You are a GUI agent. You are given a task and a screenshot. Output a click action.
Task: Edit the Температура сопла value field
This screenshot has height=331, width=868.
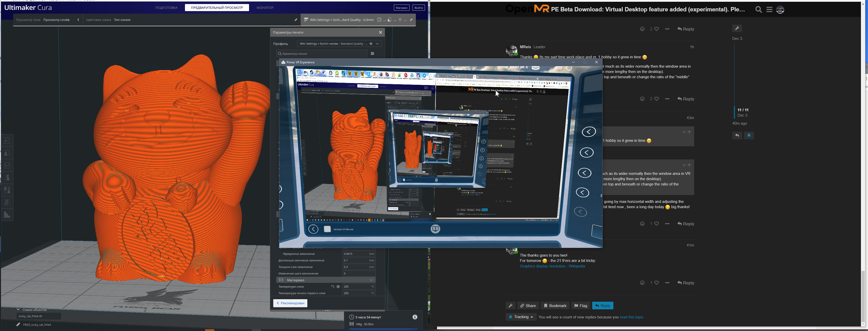point(359,287)
